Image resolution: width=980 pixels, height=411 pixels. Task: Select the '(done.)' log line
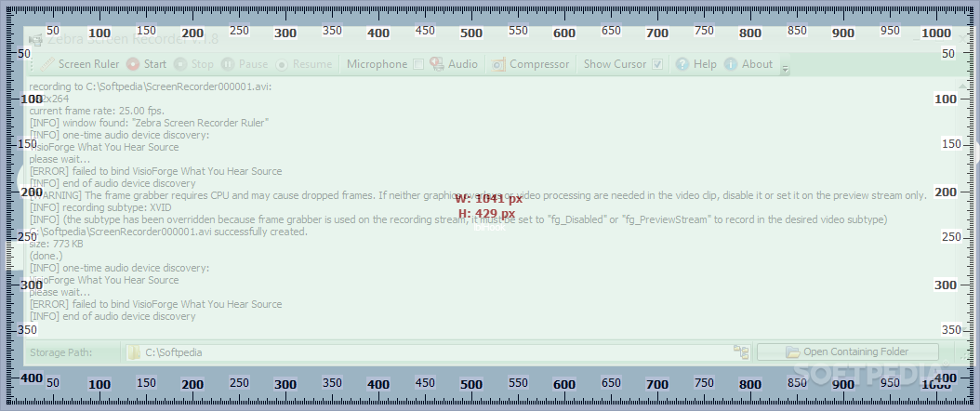coord(46,256)
